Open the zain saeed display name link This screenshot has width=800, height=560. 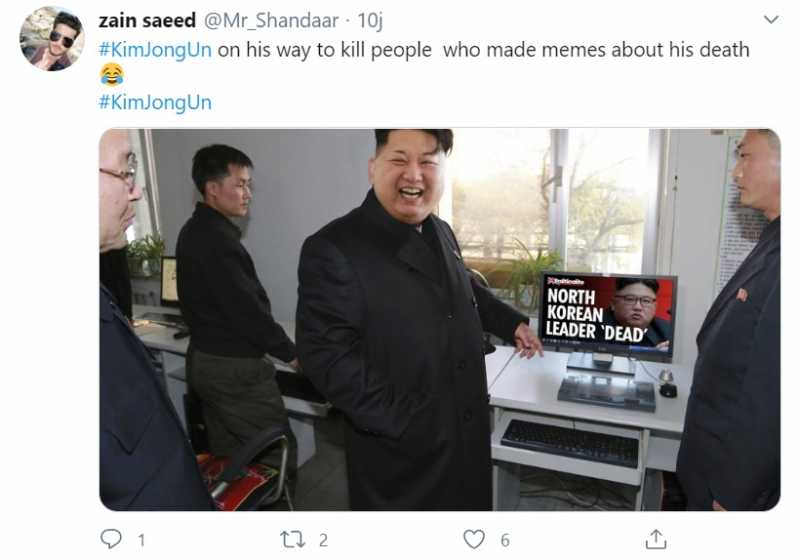(147, 20)
